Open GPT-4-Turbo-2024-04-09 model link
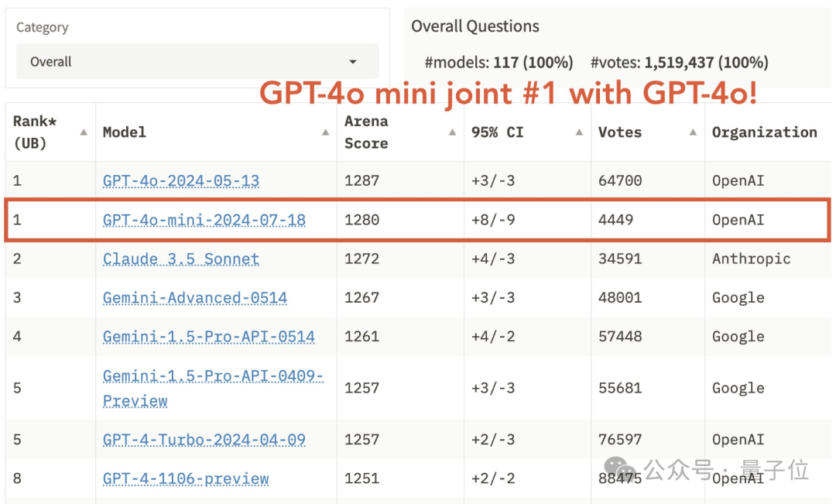 204,440
